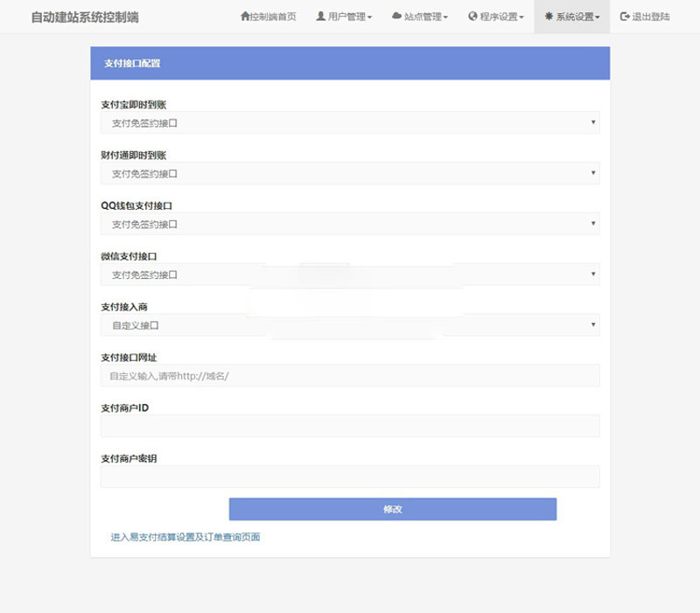Expand the 财付通即时到账 select box
The height and width of the screenshot is (613, 700).
coord(350,173)
